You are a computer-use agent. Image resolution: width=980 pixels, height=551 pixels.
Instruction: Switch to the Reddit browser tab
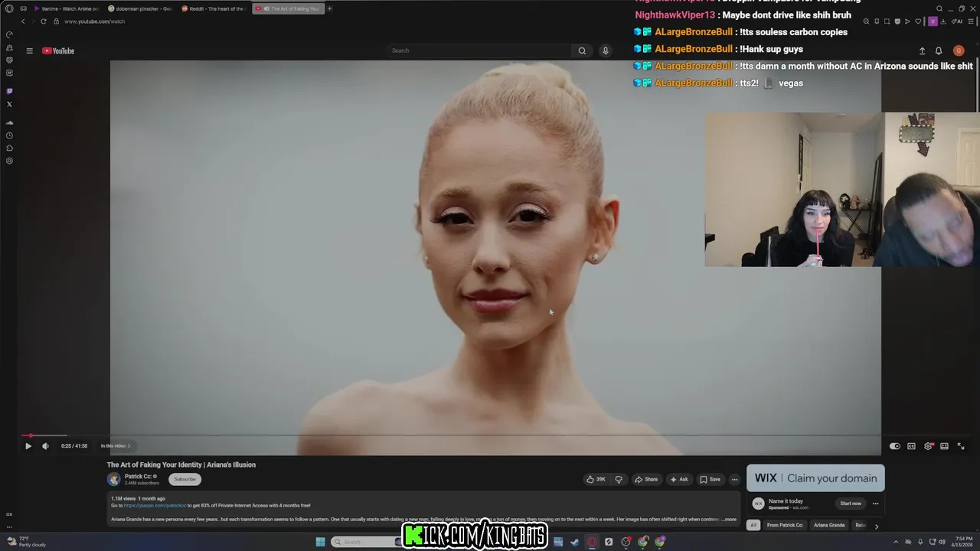click(x=214, y=8)
